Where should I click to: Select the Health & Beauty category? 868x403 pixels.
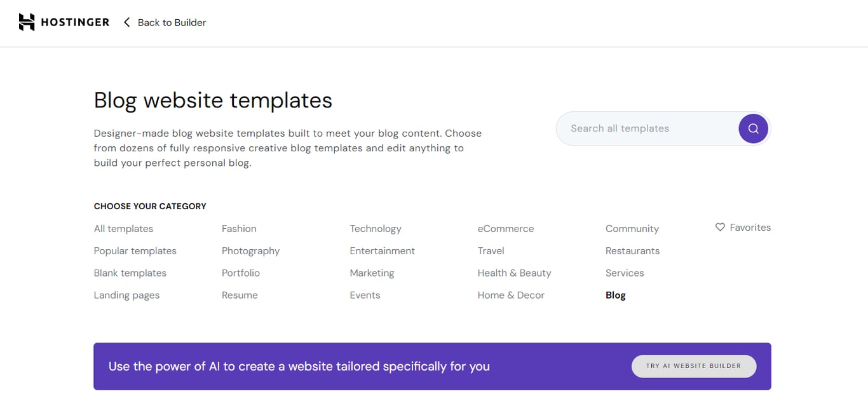[514, 273]
